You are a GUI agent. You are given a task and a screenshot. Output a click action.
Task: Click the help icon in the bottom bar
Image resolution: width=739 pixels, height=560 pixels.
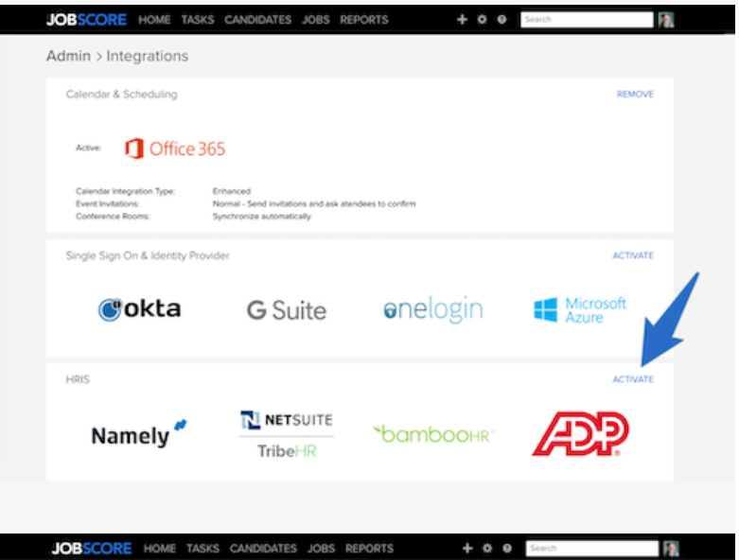506,549
